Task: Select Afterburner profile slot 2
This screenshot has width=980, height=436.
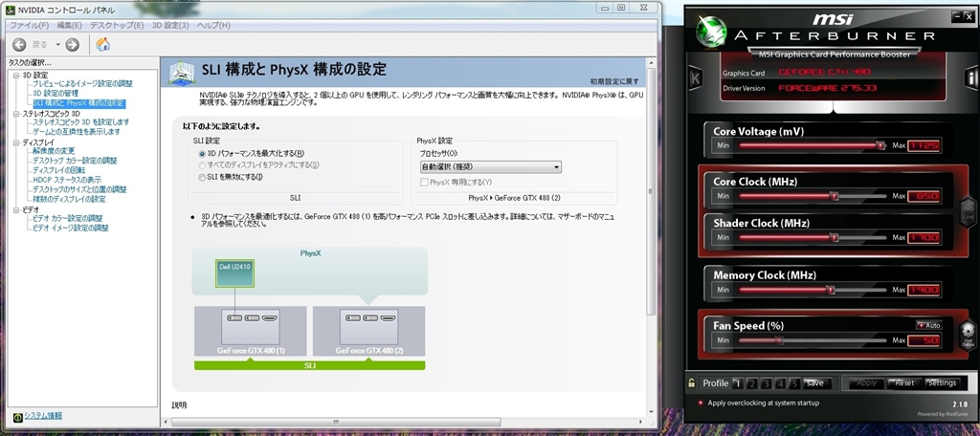Action: [x=752, y=383]
